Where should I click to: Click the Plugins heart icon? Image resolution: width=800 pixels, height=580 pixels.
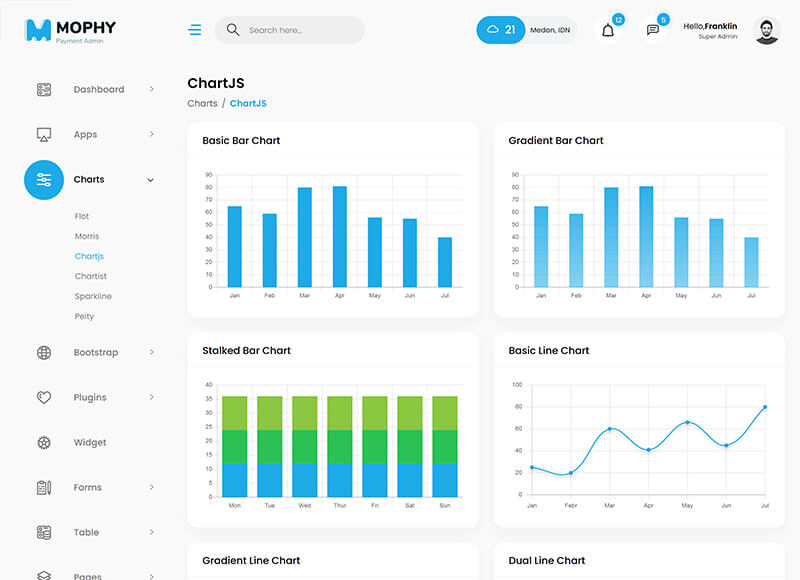44,398
